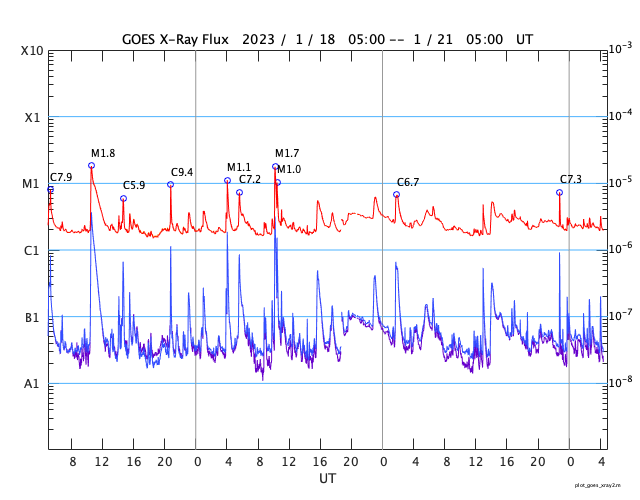Click the M1.7 flare annotation text
Screen dimensions: 640x500
(287, 153)
